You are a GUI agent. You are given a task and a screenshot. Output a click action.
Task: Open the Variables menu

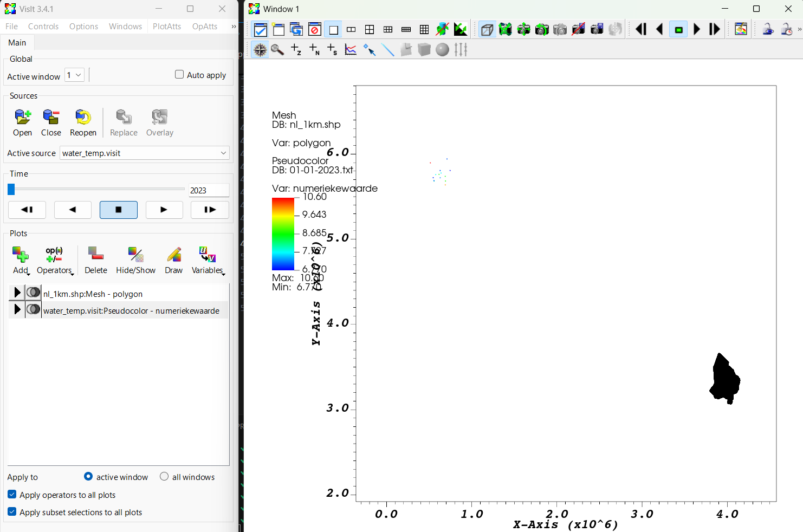coord(208,260)
